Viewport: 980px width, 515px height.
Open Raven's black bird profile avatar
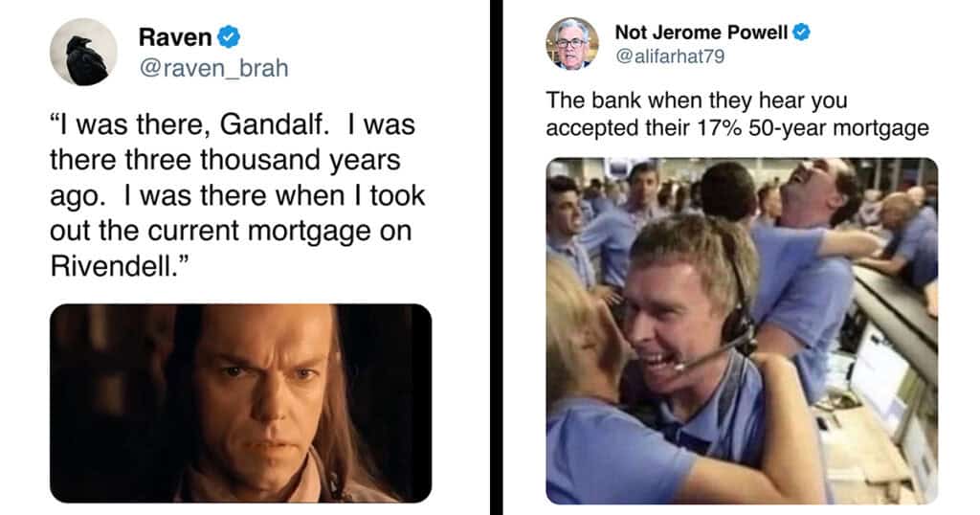coord(83,52)
